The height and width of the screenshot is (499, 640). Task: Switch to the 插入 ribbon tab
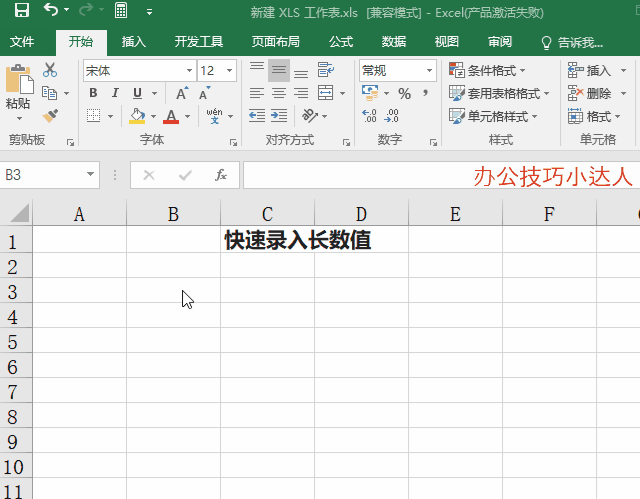133,42
